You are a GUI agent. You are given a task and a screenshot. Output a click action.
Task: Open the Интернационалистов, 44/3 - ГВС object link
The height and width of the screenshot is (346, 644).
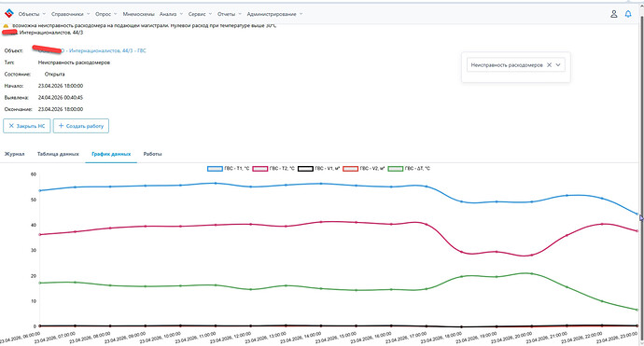[107, 51]
